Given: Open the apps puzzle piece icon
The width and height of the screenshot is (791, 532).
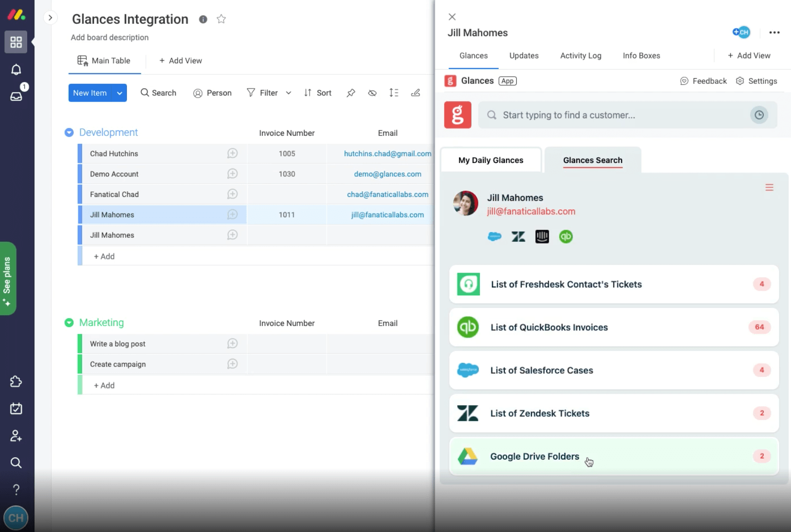Looking at the screenshot, I should [16, 381].
